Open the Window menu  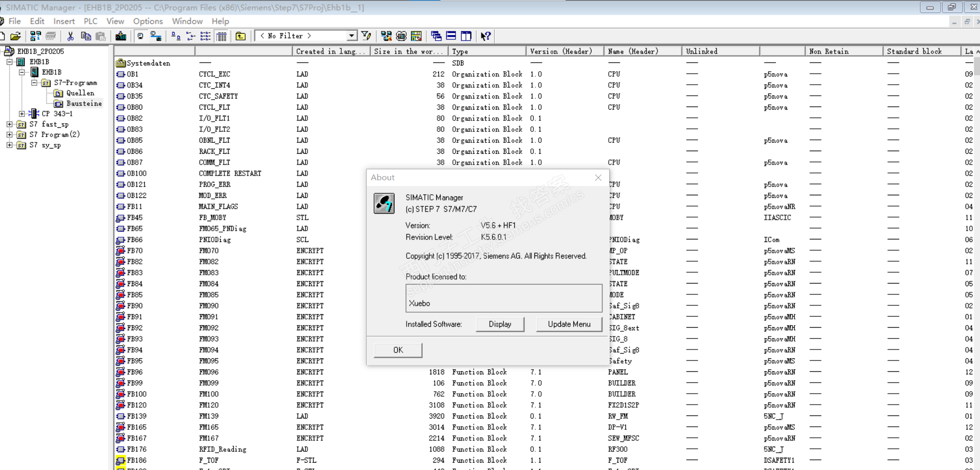[187, 21]
